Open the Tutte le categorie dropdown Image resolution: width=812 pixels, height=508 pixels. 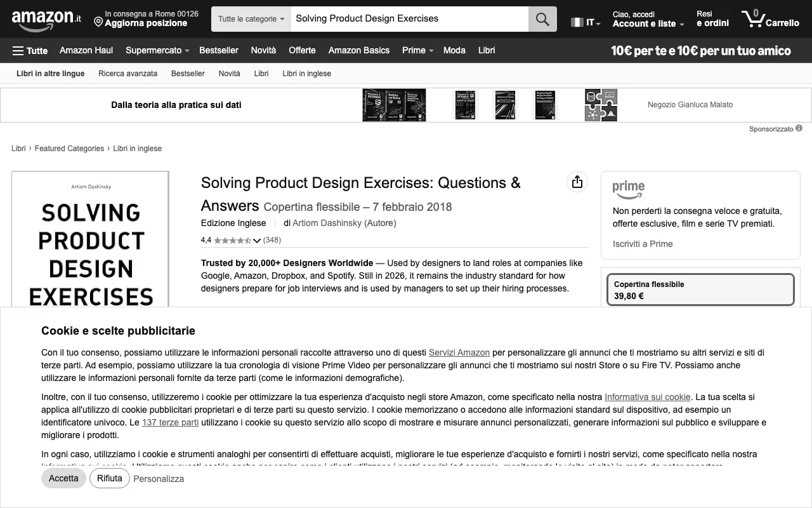pyautogui.click(x=251, y=19)
